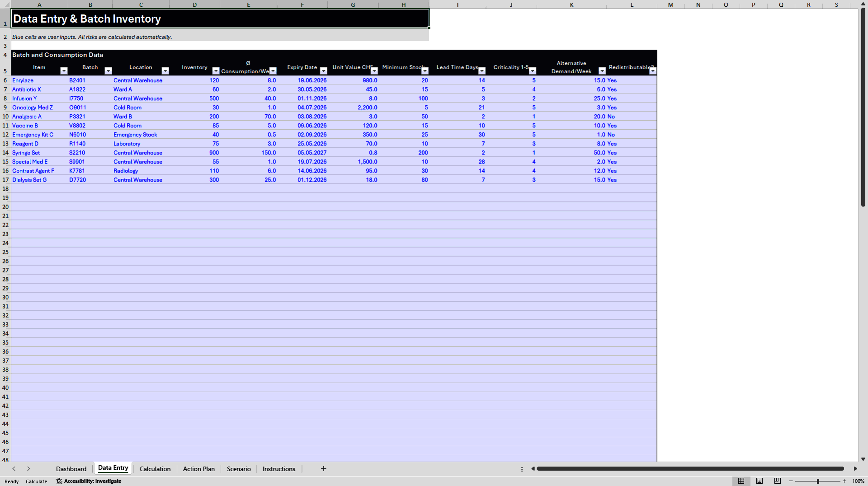The width and height of the screenshot is (868, 486).
Task: Click the horizontal scroll left arrow
Action: (533, 469)
